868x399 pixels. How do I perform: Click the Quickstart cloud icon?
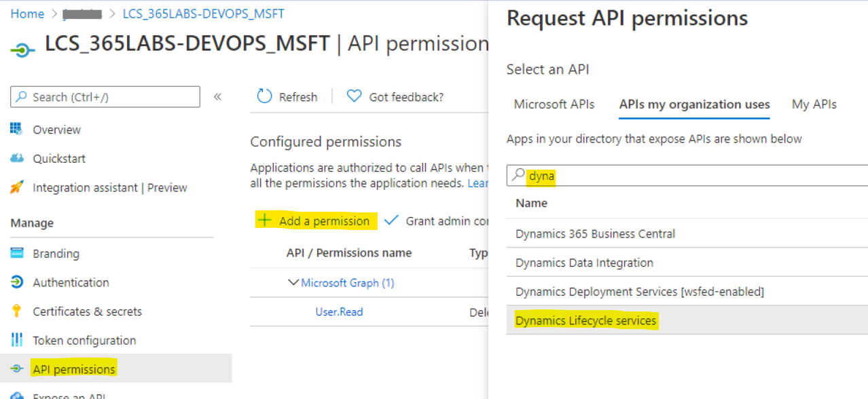pos(17,158)
